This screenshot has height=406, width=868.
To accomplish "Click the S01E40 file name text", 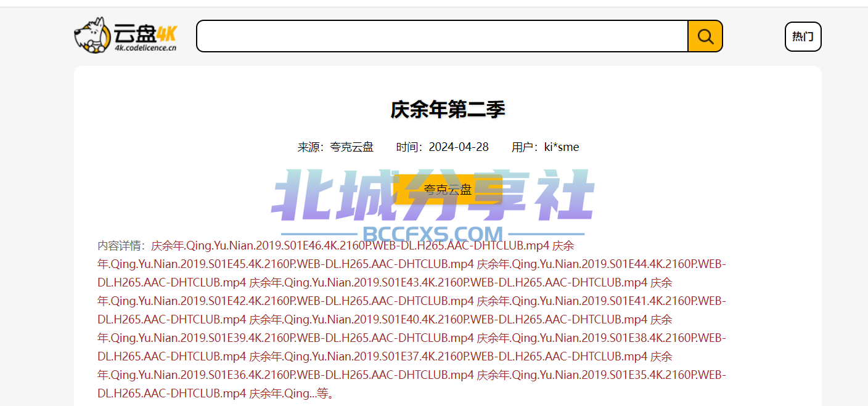I will pyautogui.click(x=448, y=320).
